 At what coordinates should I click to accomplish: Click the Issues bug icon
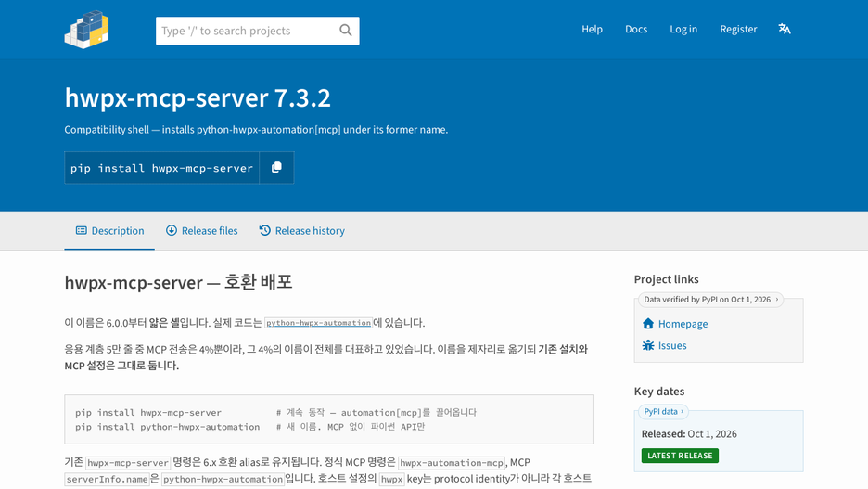(x=647, y=345)
